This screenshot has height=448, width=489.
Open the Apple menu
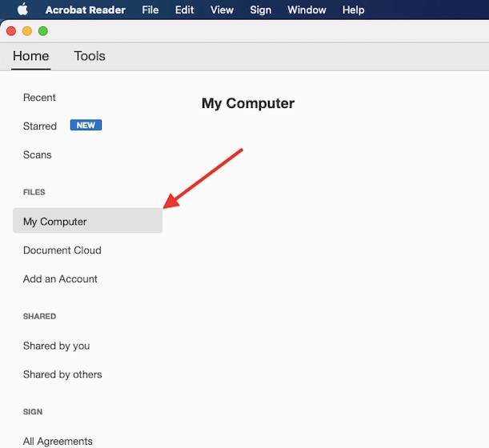(x=22, y=10)
